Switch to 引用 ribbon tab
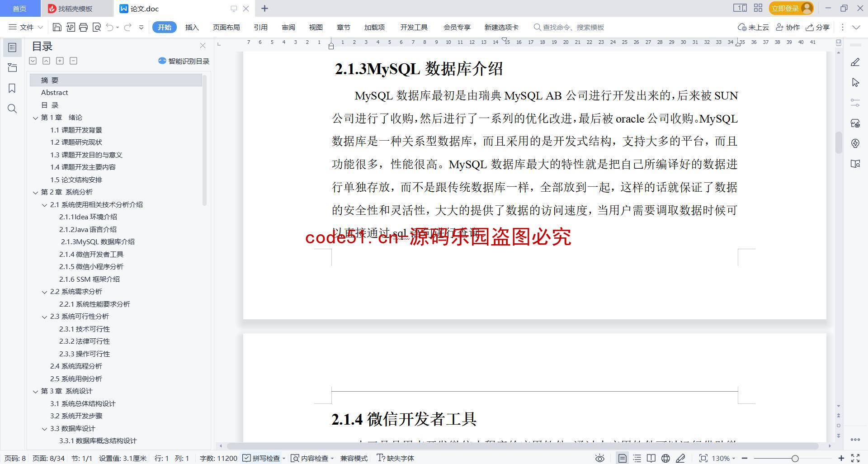The image size is (868, 464). [261, 27]
